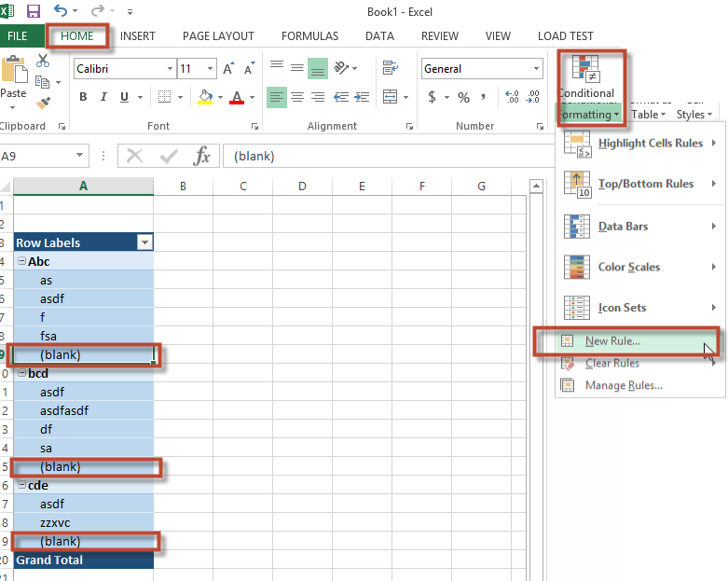Click Increase Decimal icon

(x=512, y=97)
